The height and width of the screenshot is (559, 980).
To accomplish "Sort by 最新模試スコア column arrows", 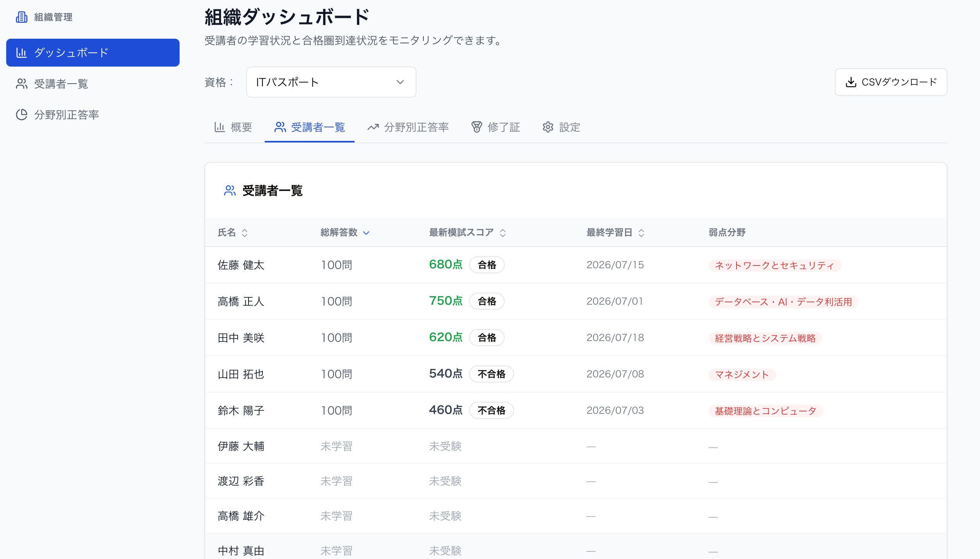I will (x=503, y=233).
